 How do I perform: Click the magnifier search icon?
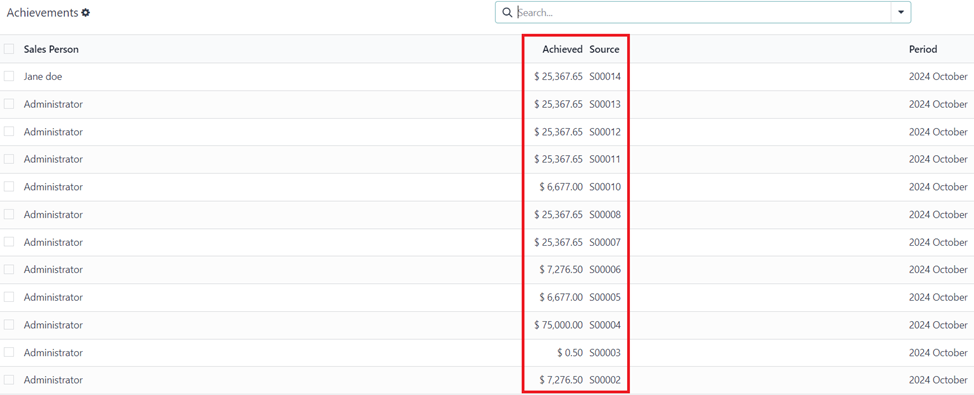(x=507, y=12)
